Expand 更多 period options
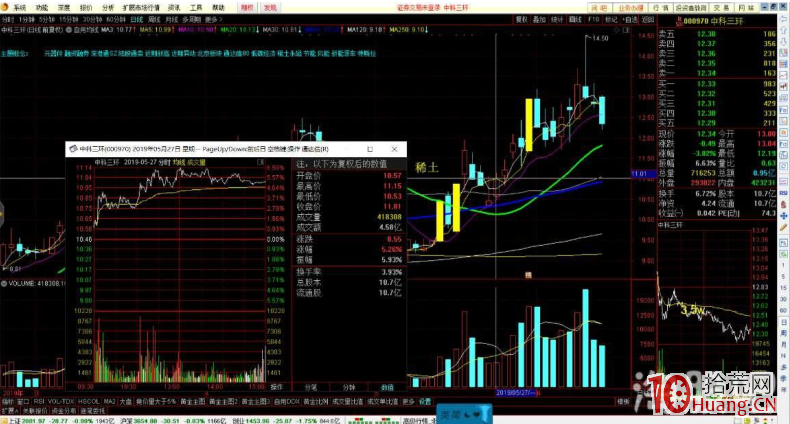The image size is (790, 424). (x=213, y=19)
